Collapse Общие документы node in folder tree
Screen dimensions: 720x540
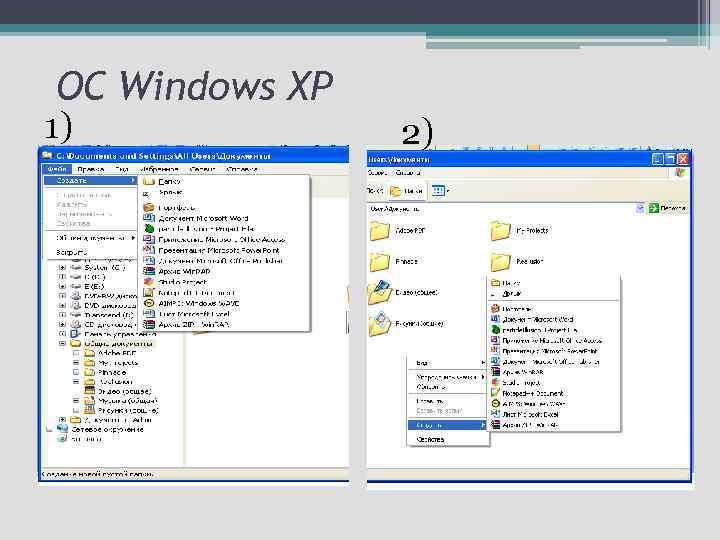62,343
